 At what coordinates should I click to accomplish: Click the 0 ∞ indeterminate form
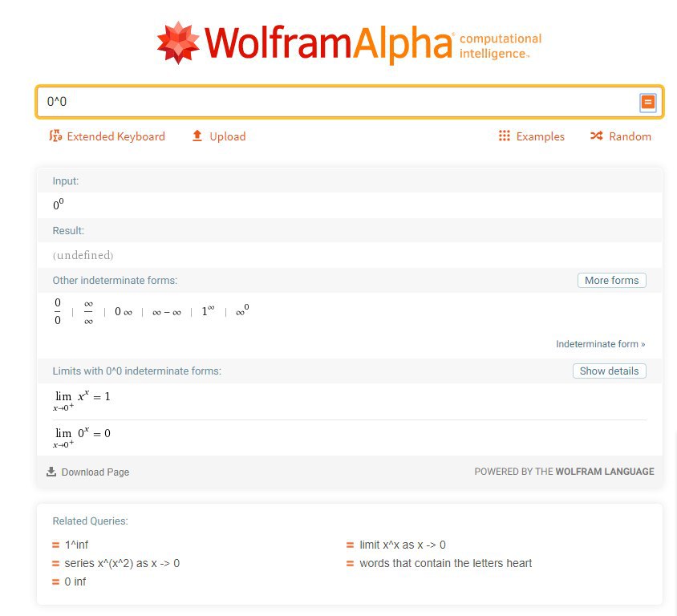point(124,311)
